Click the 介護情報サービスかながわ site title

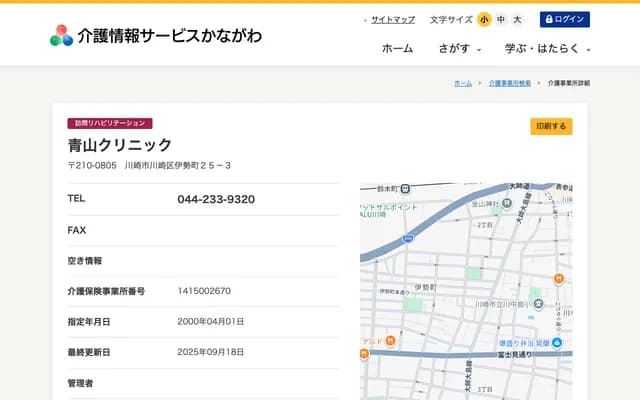pos(170,36)
